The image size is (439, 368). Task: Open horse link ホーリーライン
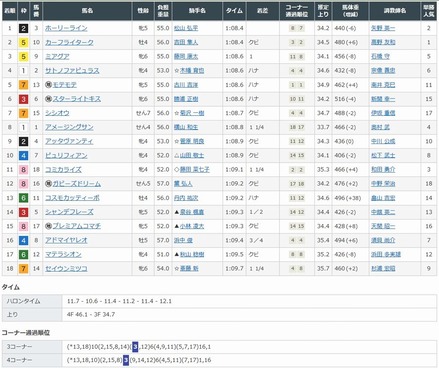[x=66, y=28]
